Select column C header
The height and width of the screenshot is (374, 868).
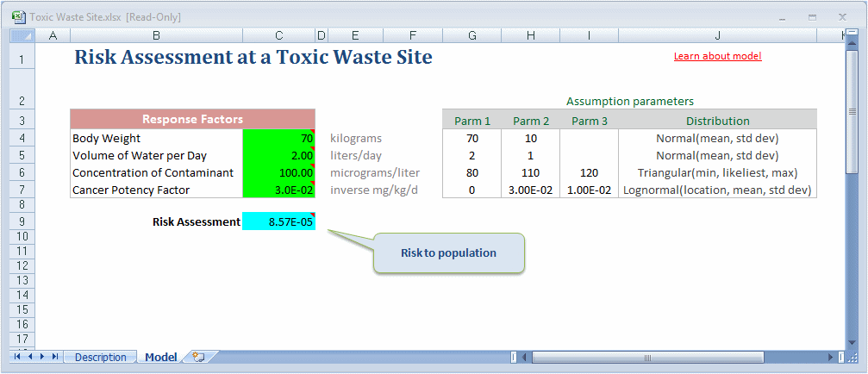pos(279,36)
